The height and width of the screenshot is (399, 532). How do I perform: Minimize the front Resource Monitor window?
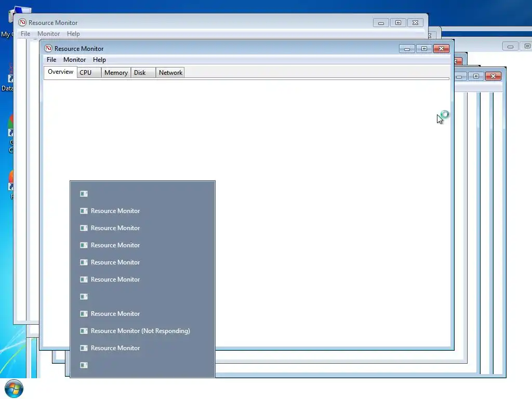(x=407, y=49)
